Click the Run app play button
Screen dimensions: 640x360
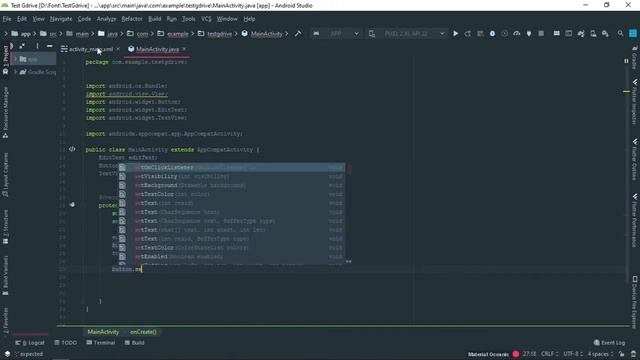456,33
